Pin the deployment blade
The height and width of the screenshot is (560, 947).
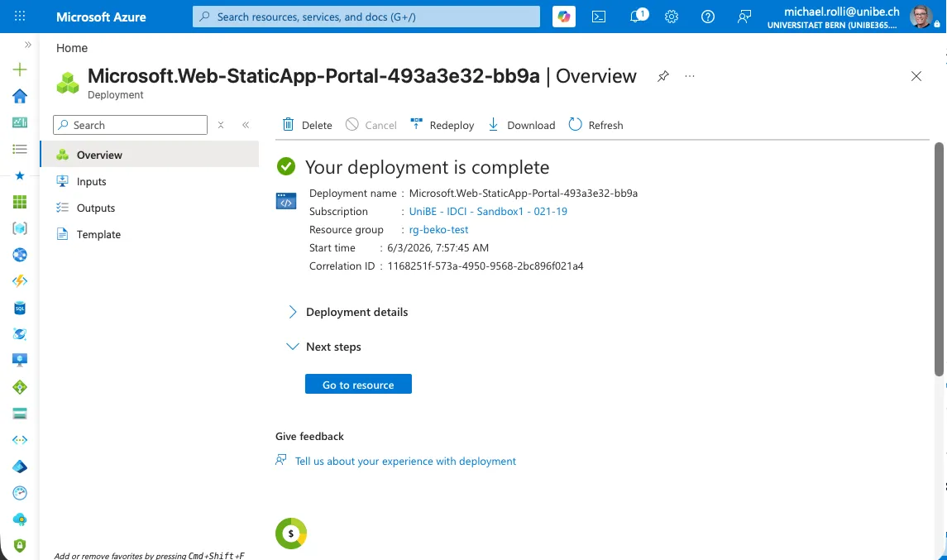click(663, 76)
